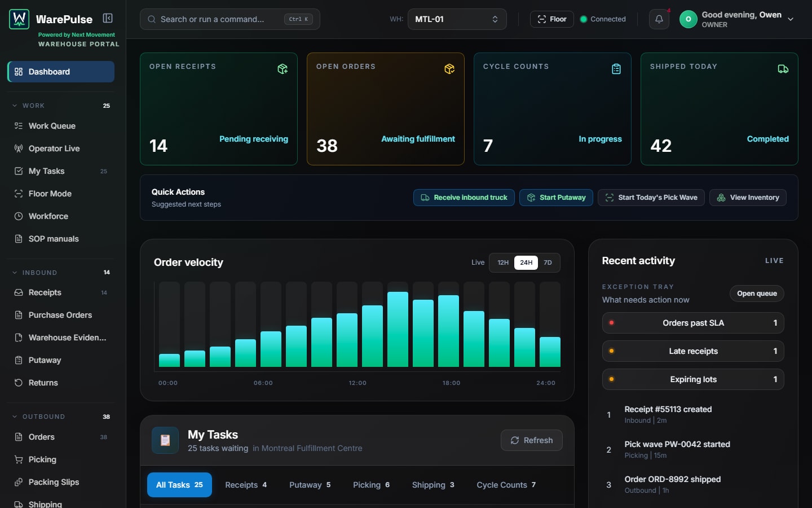
Task: Click the Shipped Today truck icon
Action: (783, 69)
